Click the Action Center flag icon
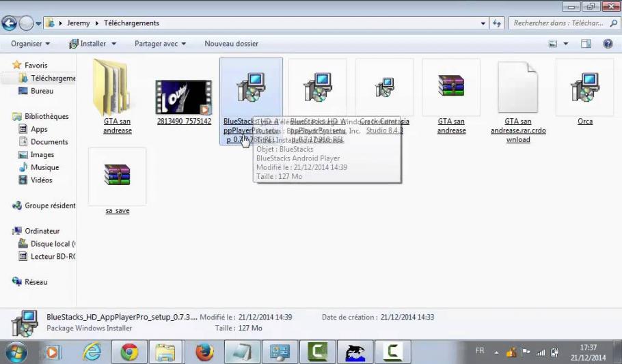Image resolution: width=622 pixels, height=364 pixels. coord(526,352)
